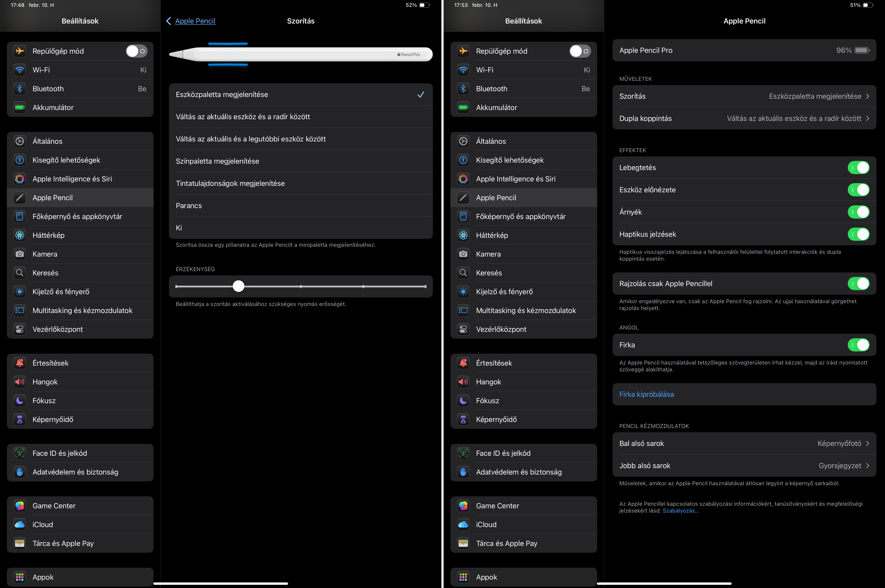Toggle Repülőgép mód switch in left sidebar
Viewport: 885px width, 588px height.
tap(136, 51)
